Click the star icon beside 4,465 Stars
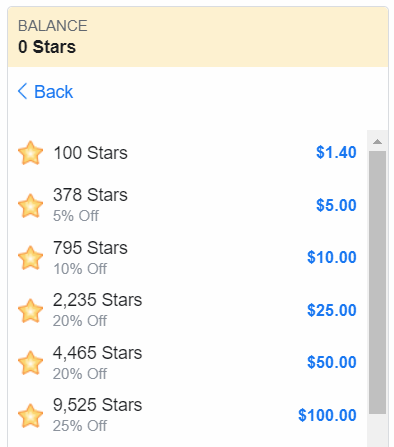 (30, 363)
